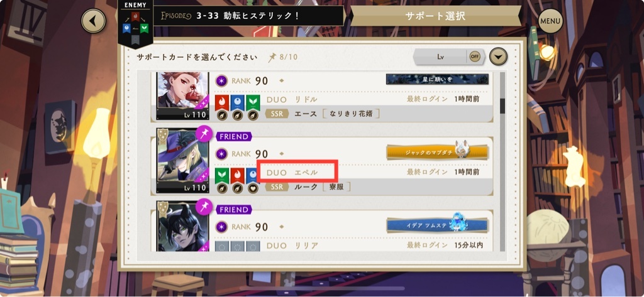Unpin the ルーク friend card pin
The height and width of the screenshot is (297, 644).
204,134
